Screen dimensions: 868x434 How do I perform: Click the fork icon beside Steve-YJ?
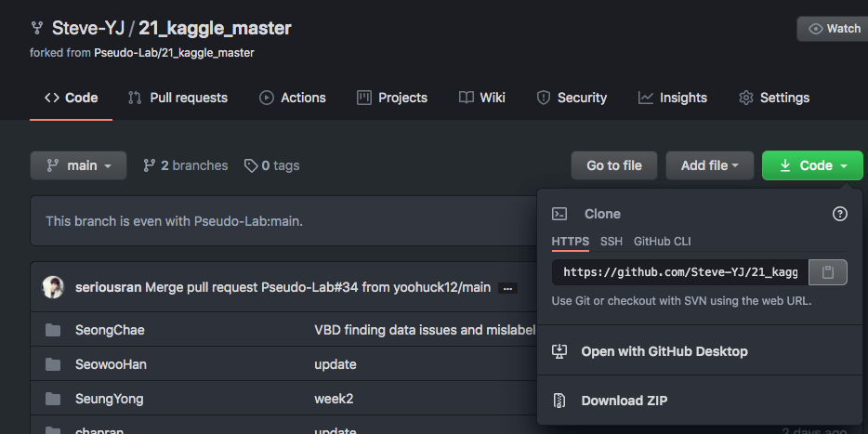(37, 28)
